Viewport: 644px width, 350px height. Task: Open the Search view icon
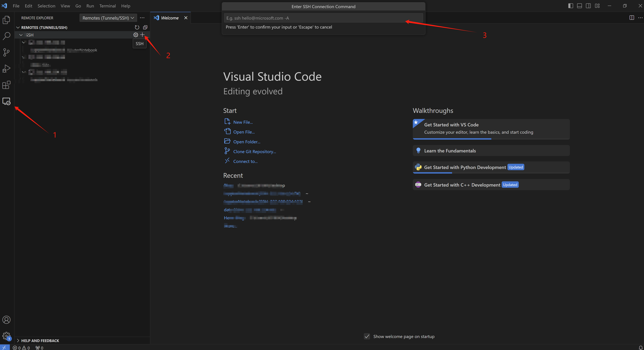6,36
